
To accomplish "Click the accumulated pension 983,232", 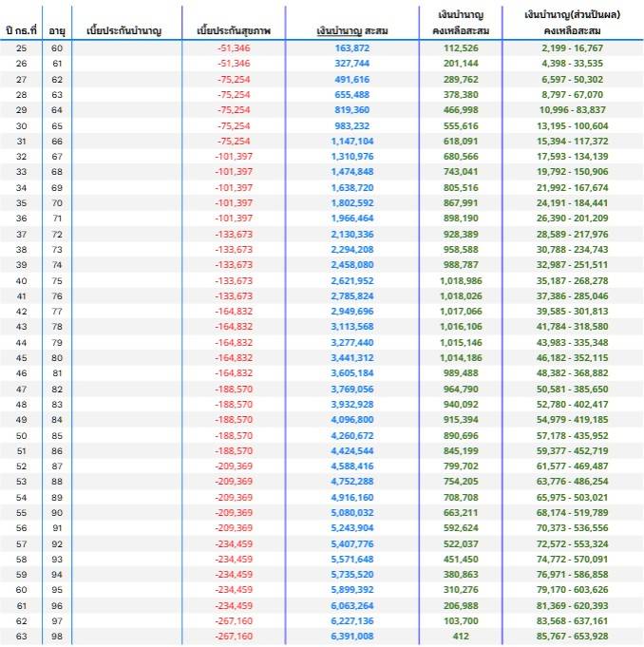I will 351,126.
